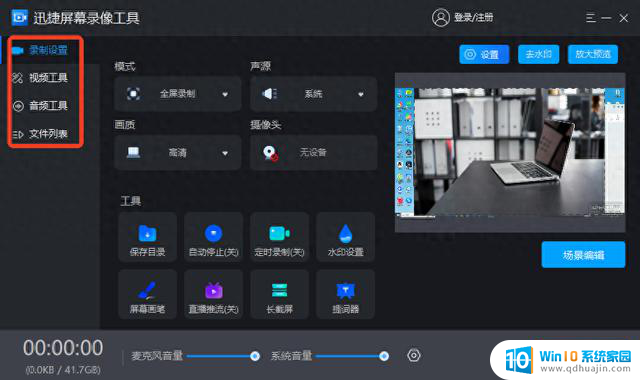Open the 长截屏 tool

[280, 294]
